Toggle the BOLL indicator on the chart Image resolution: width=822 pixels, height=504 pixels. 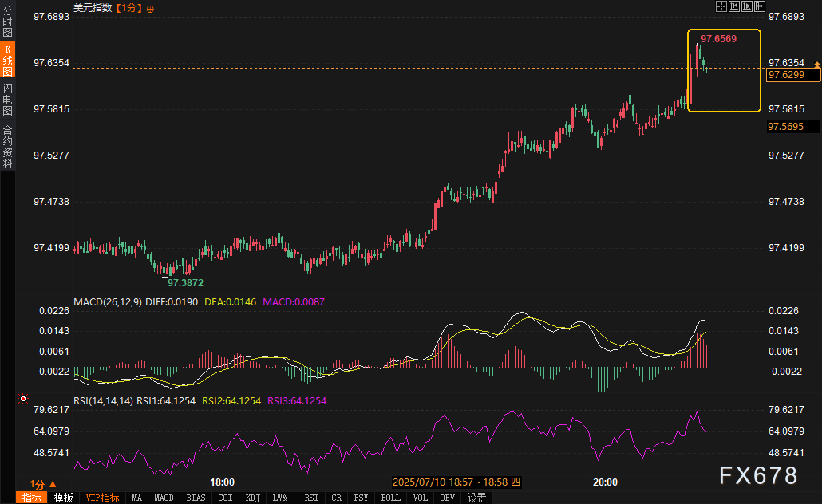coord(391,498)
